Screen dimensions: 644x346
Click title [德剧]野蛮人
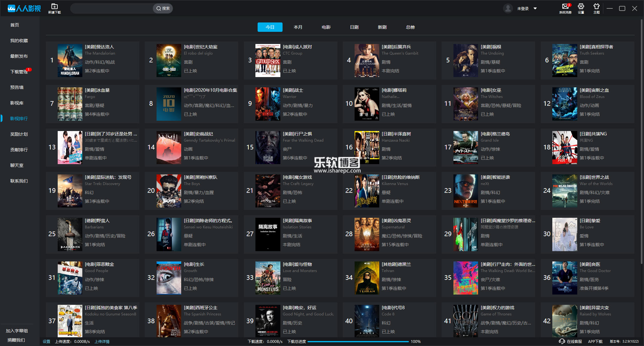(97, 221)
